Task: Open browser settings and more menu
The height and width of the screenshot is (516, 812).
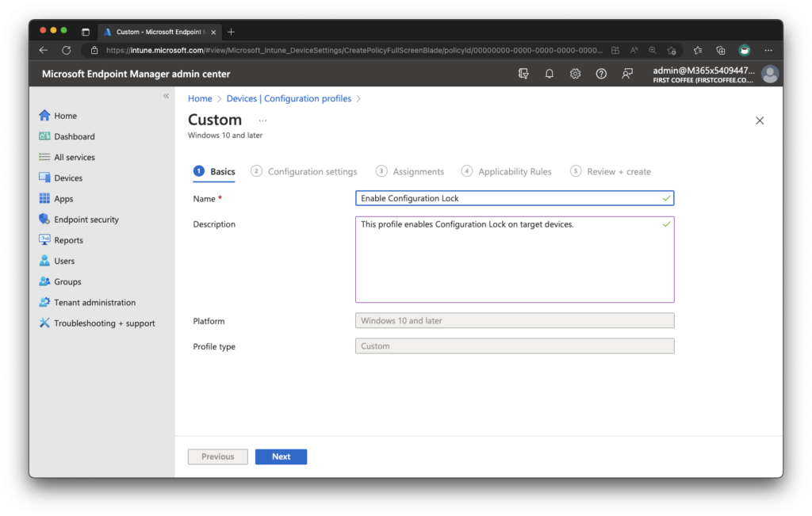Action: tap(768, 50)
